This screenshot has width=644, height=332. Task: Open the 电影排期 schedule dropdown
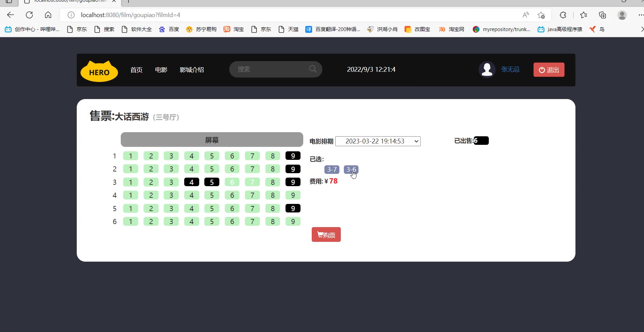click(378, 141)
